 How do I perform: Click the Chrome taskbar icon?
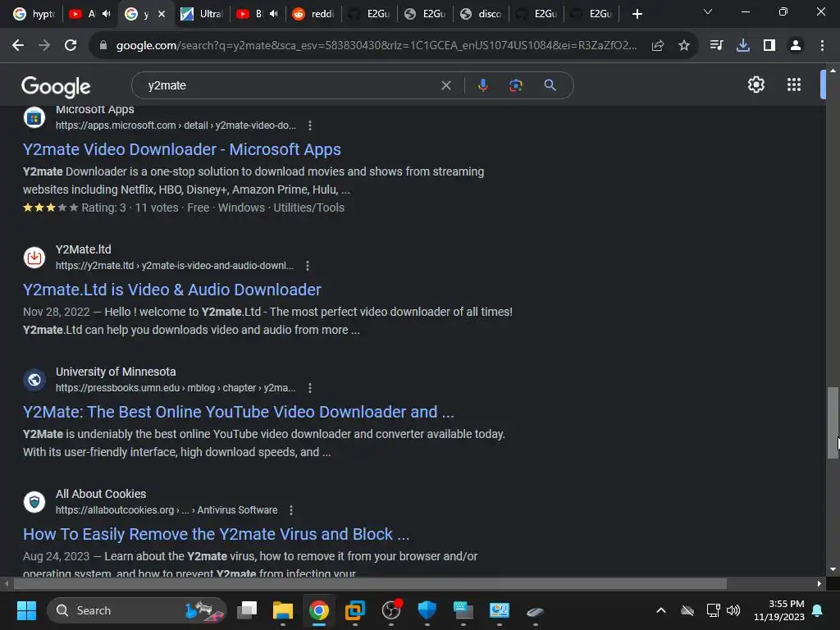319,610
